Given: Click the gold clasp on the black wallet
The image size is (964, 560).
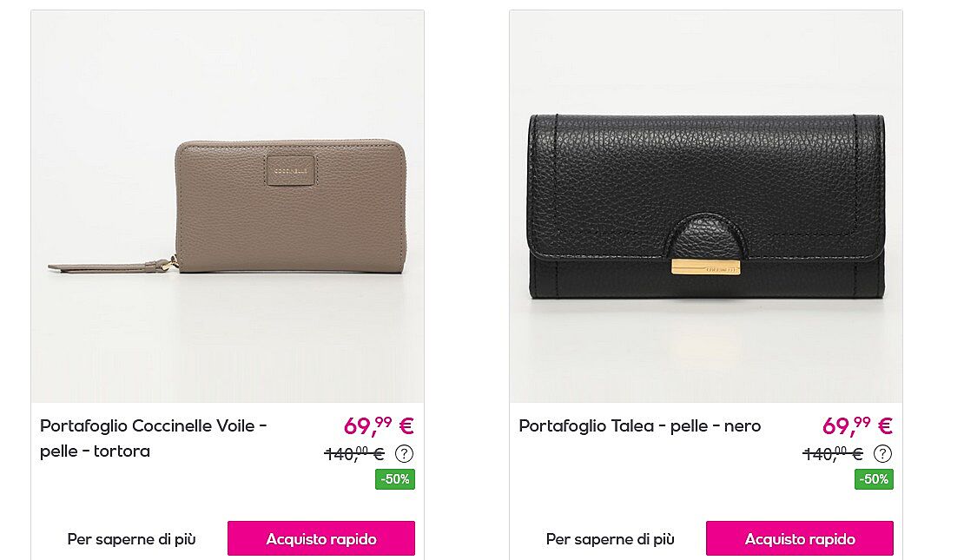Looking at the screenshot, I should (706, 267).
